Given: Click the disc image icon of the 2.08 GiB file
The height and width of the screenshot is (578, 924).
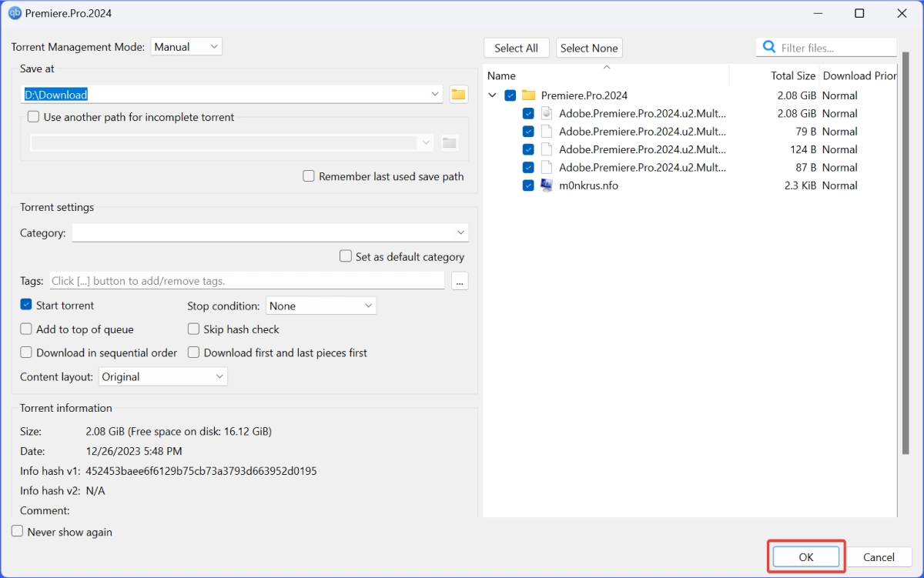Looking at the screenshot, I should pos(547,113).
